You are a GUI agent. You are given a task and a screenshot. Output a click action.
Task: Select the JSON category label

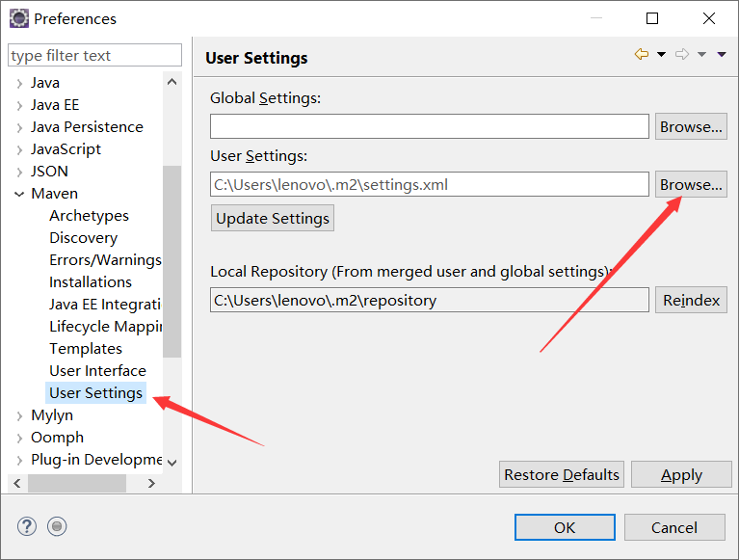click(x=49, y=172)
